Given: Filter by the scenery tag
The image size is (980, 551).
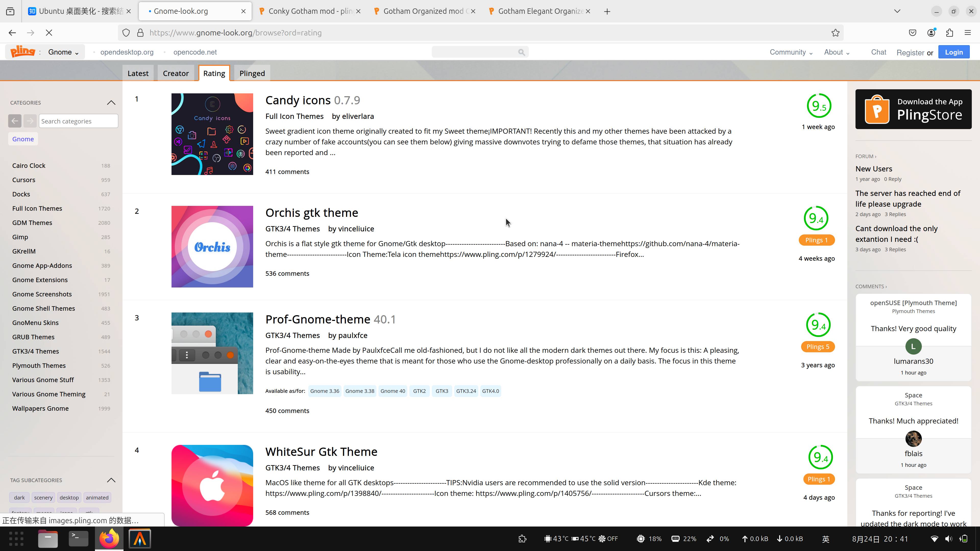Looking at the screenshot, I should tap(43, 497).
